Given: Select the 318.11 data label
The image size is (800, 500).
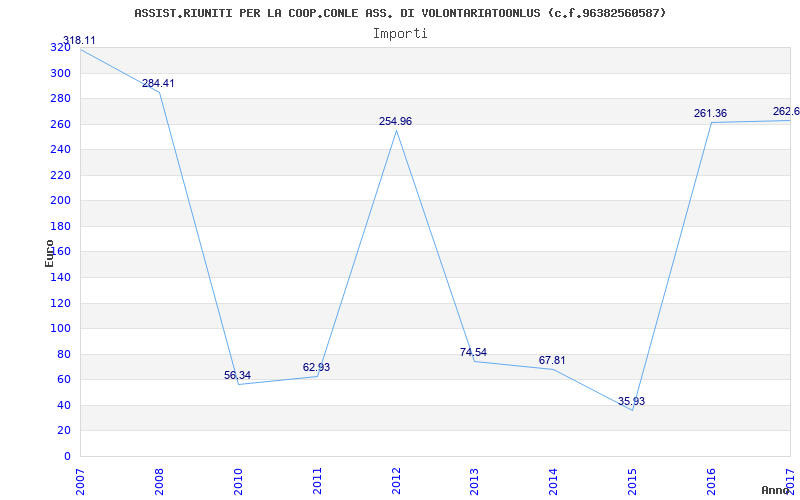Looking at the screenshot, I should pyautogui.click(x=79, y=41).
